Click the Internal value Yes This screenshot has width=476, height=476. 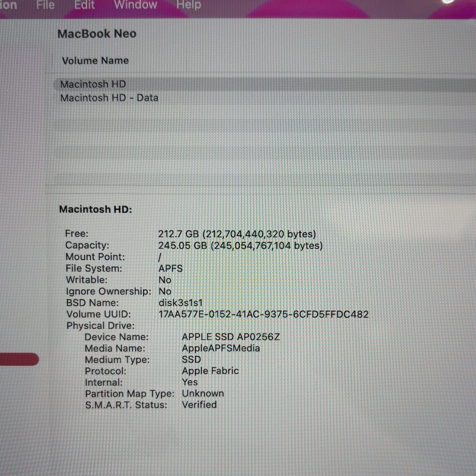point(190,382)
